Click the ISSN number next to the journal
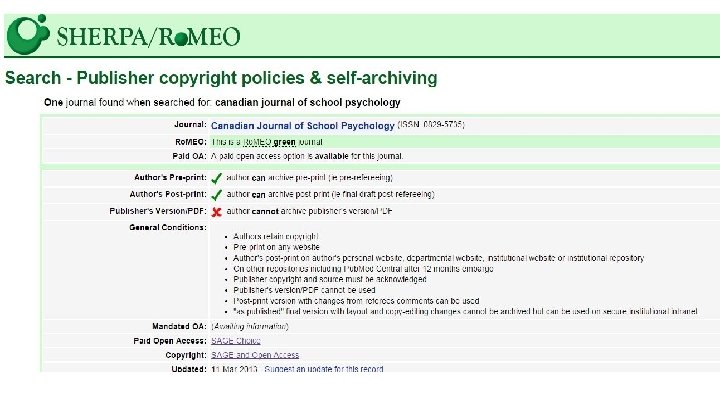720x405 pixels. [x=431, y=126]
